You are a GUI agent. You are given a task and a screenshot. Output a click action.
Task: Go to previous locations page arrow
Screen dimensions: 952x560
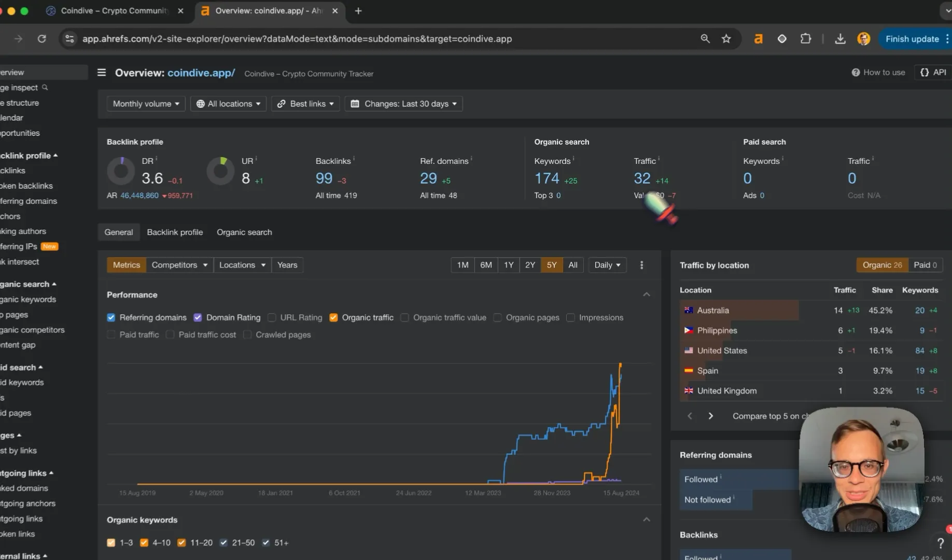(x=690, y=416)
